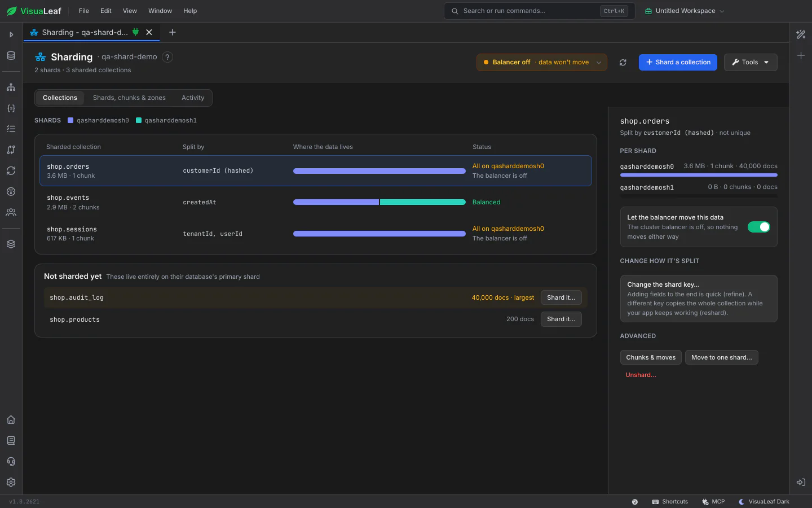Open the support headset sidebar icon
The image size is (812, 508).
11,461
